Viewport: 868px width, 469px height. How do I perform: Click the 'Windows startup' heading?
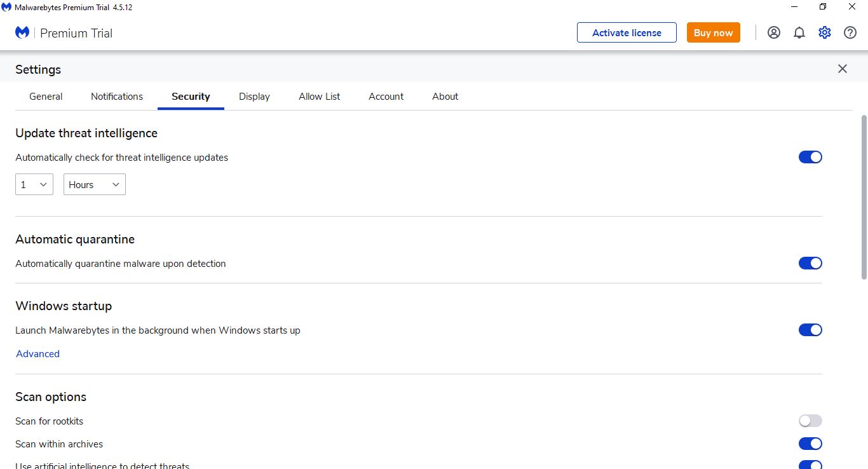tap(64, 306)
